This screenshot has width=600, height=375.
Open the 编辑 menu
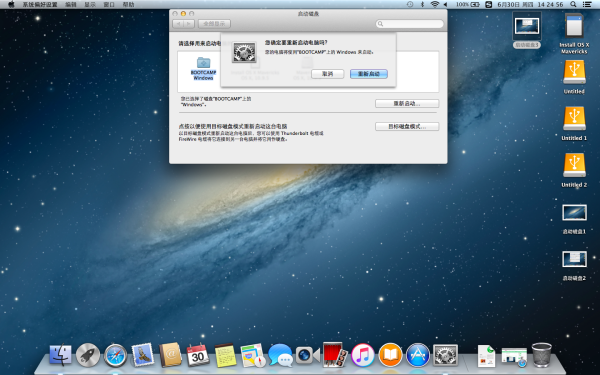click(x=71, y=5)
